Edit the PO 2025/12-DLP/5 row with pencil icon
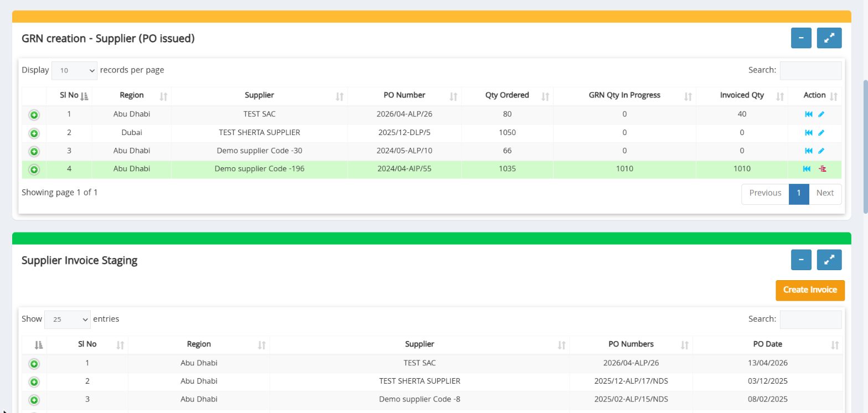 point(821,132)
